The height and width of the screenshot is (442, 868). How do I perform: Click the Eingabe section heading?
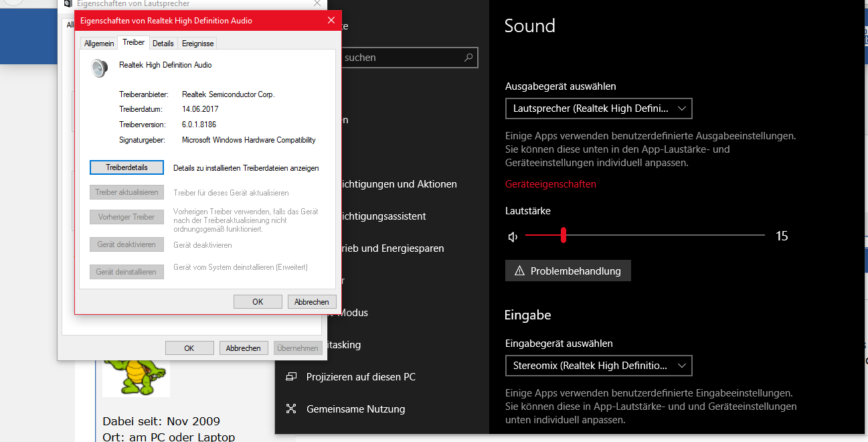click(527, 315)
